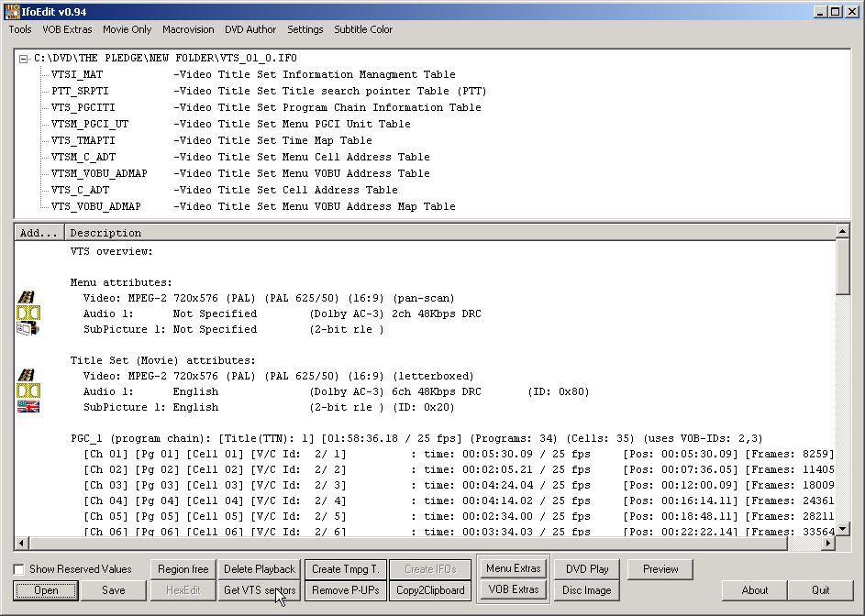Click the horizontal scrollbar left arrow
865x616 pixels.
pyautogui.click(x=21, y=544)
